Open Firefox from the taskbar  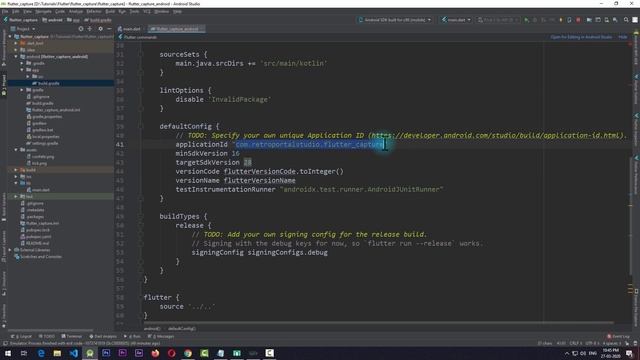(155, 353)
